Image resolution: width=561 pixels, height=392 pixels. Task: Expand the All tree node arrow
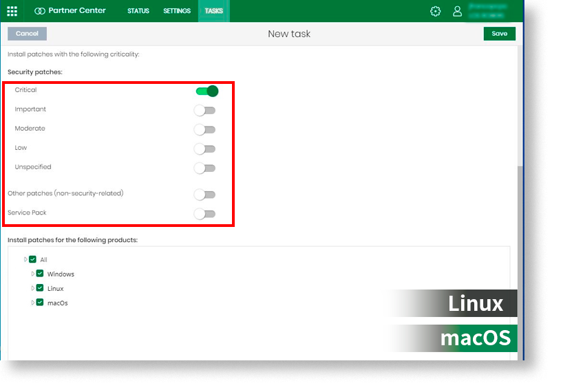(25, 259)
